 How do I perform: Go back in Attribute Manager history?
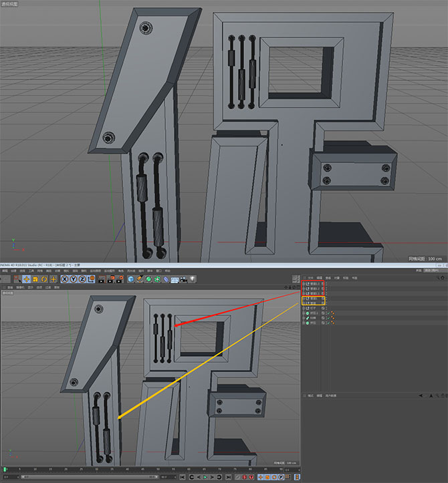point(421,395)
